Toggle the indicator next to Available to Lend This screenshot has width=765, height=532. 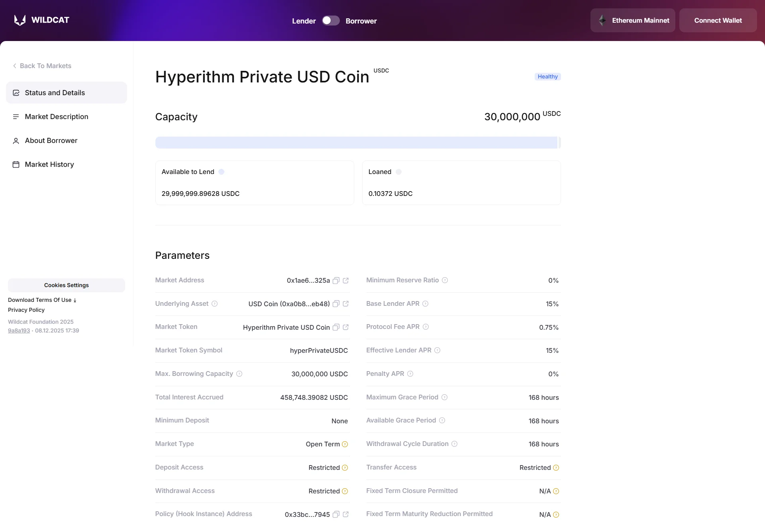[222, 172]
